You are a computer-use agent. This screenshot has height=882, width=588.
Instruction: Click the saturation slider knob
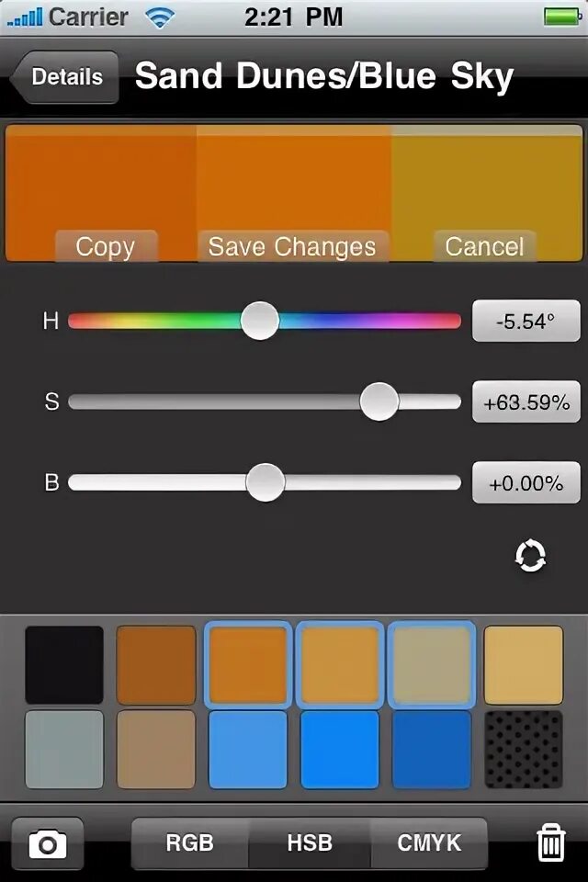click(379, 401)
